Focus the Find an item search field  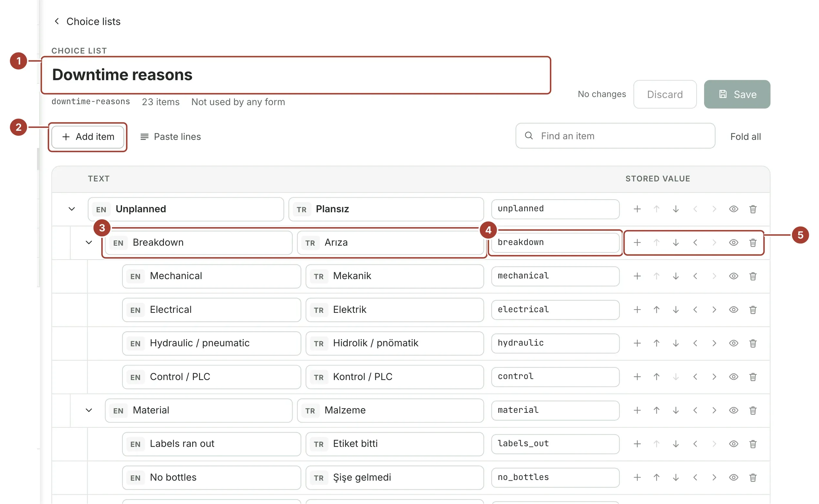click(x=615, y=136)
